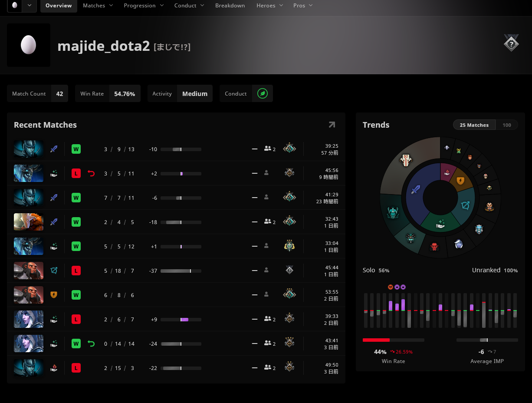Expand the Pros menu chevron
Viewport: 532px width, 403px height.
point(311,6)
